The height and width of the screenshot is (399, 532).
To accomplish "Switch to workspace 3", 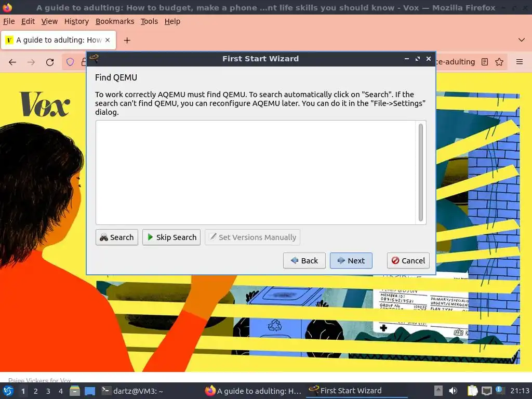I will point(48,391).
